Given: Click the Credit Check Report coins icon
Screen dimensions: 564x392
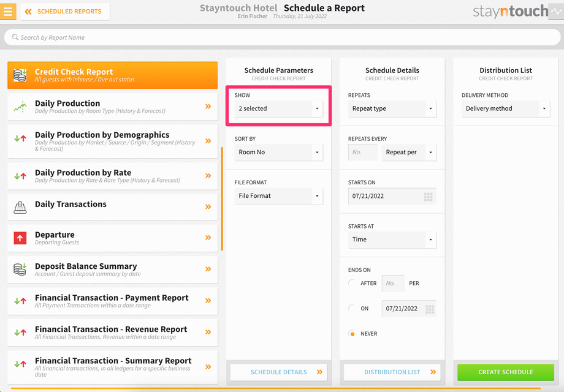Looking at the screenshot, I should [20, 75].
